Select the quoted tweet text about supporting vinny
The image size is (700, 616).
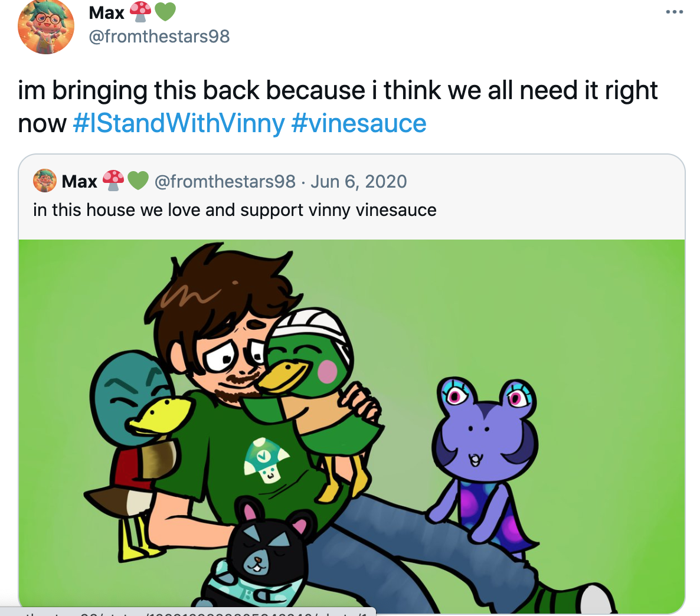click(235, 209)
